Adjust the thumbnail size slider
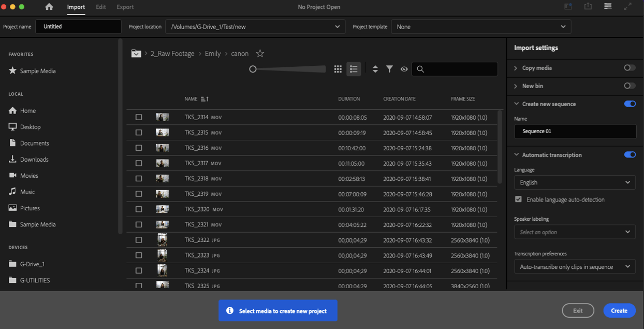 tap(253, 68)
